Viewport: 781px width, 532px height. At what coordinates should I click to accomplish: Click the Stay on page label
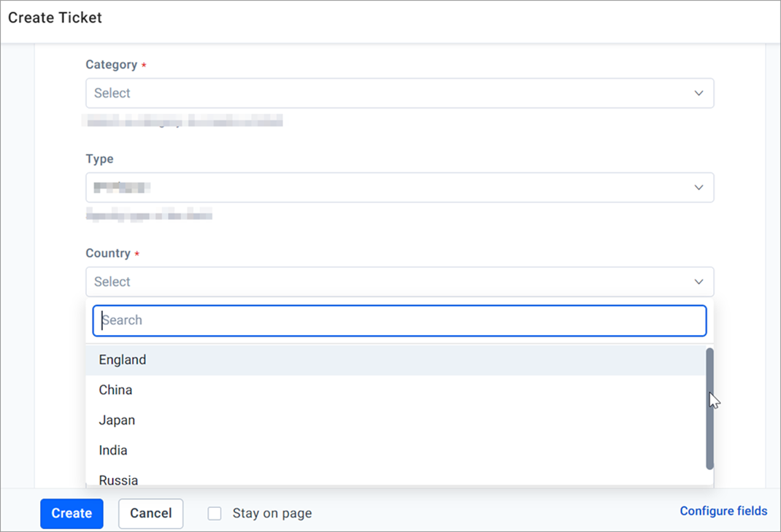272,514
